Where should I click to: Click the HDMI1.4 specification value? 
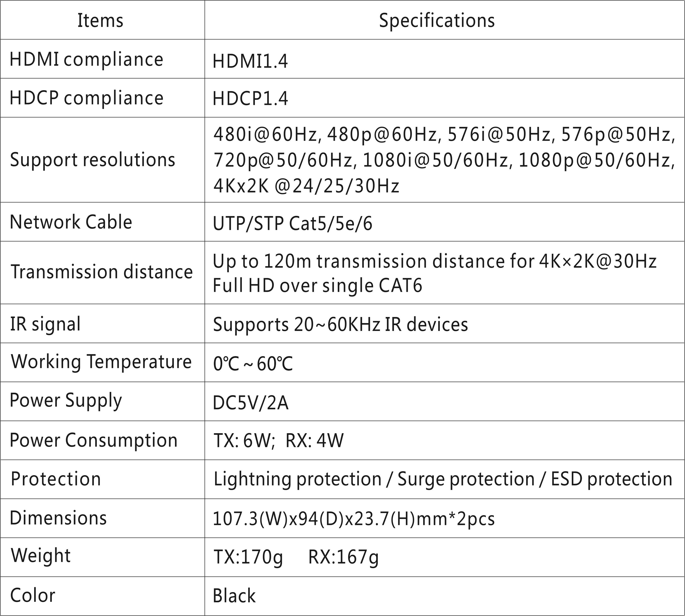point(250,62)
